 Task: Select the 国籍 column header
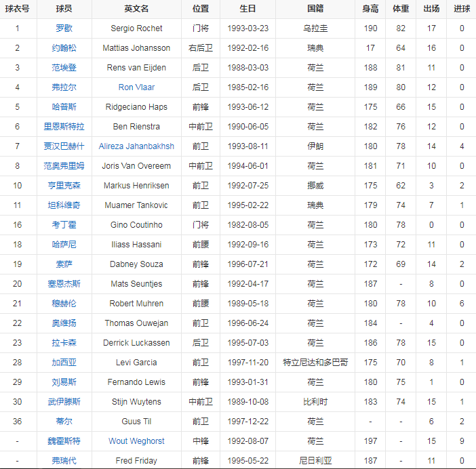click(315, 9)
